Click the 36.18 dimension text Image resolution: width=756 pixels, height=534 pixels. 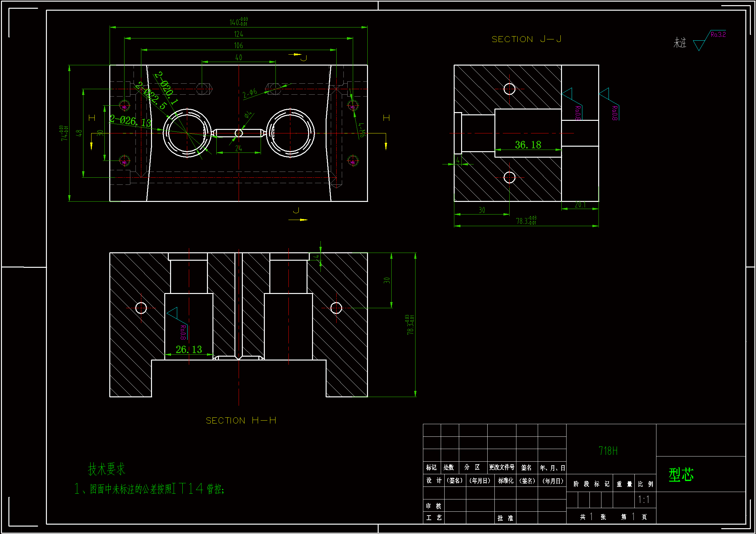pyautogui.click(x=528, y=145)
